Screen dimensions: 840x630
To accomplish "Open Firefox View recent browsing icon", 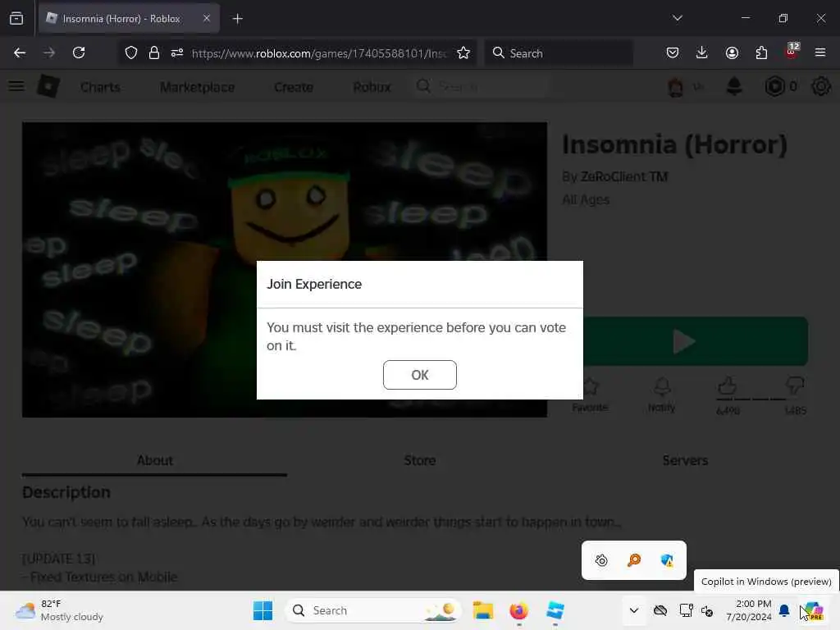I will (x=16, y=18).
